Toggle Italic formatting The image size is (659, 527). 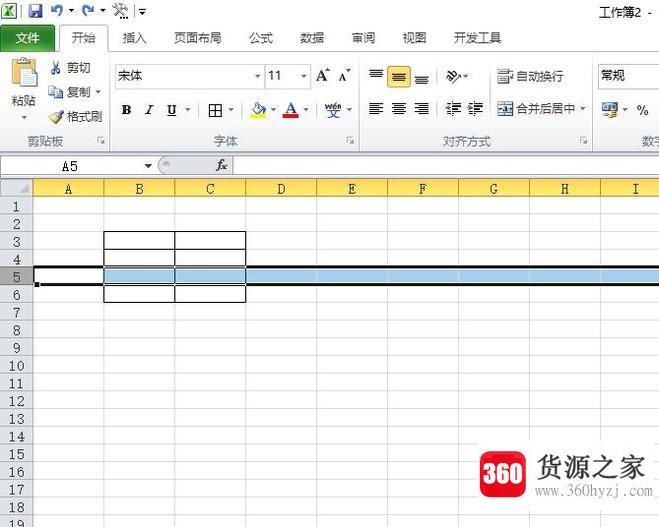click(149, 110)
